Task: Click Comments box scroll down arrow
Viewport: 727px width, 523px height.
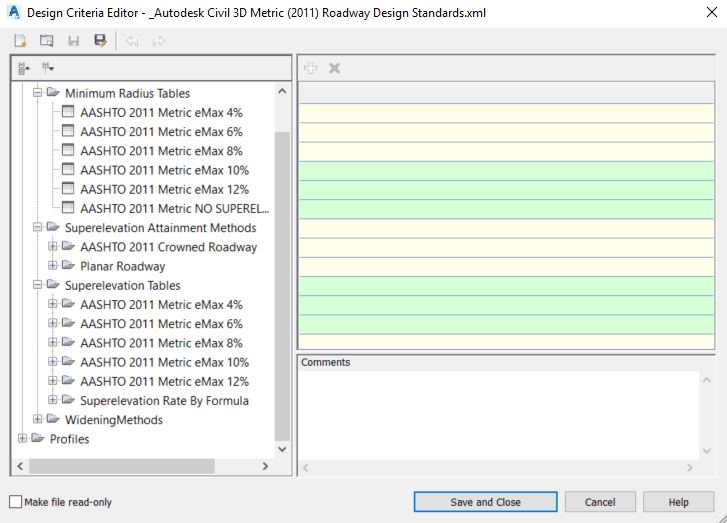Action: click(707, 451)
